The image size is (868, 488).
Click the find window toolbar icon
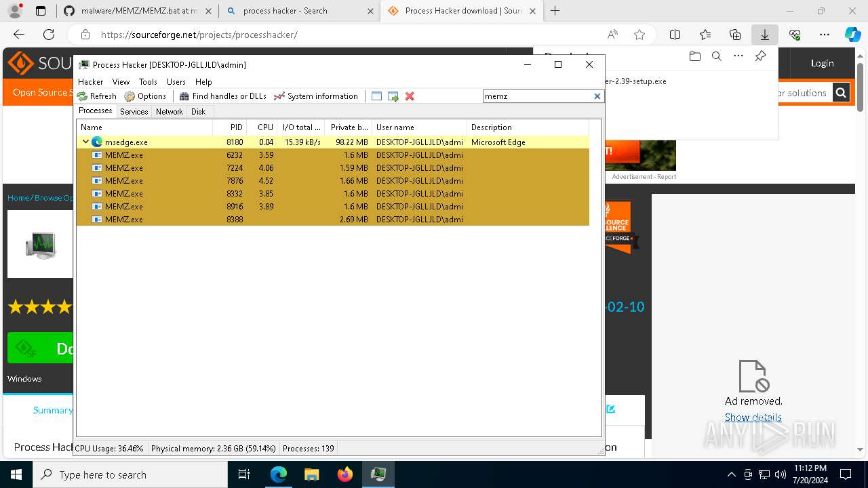pos(376,96)
